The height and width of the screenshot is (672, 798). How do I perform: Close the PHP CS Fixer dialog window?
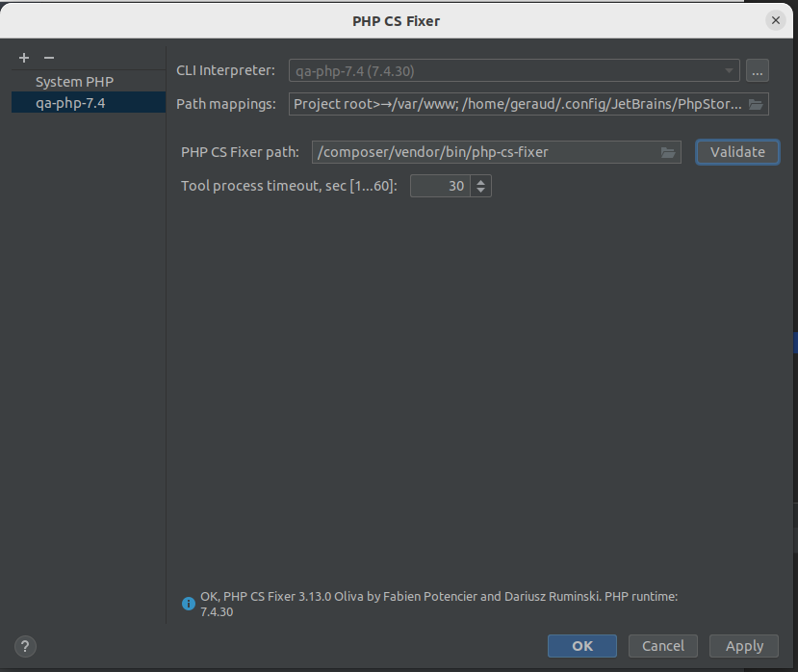[776, 20]
